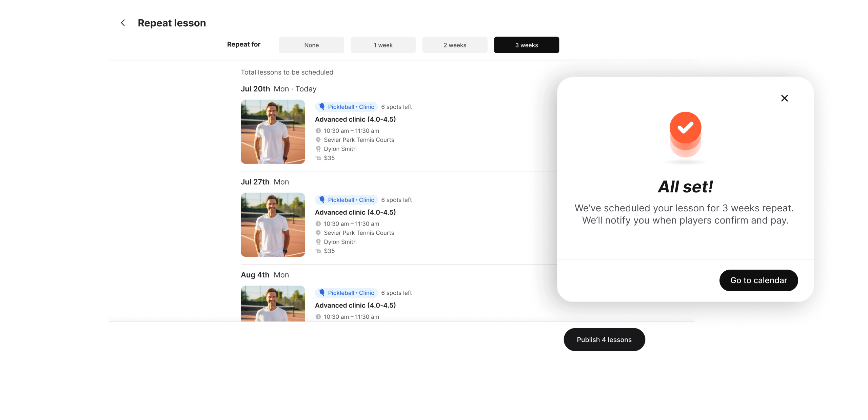Open Advanced clinic title under Aug 4th
The image size is (868, 420).
[x=355, y=306]
